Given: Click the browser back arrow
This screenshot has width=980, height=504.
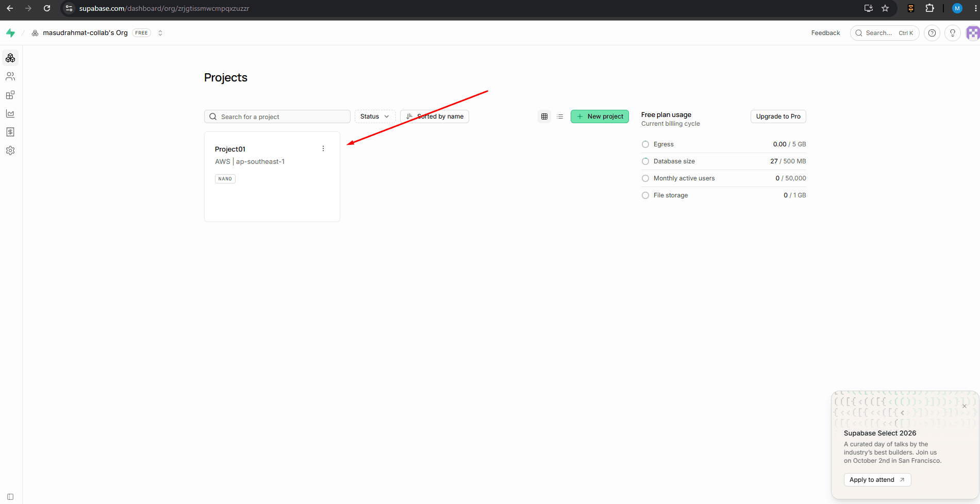Looking at the screenshot, I should click(x=10, y=8).
